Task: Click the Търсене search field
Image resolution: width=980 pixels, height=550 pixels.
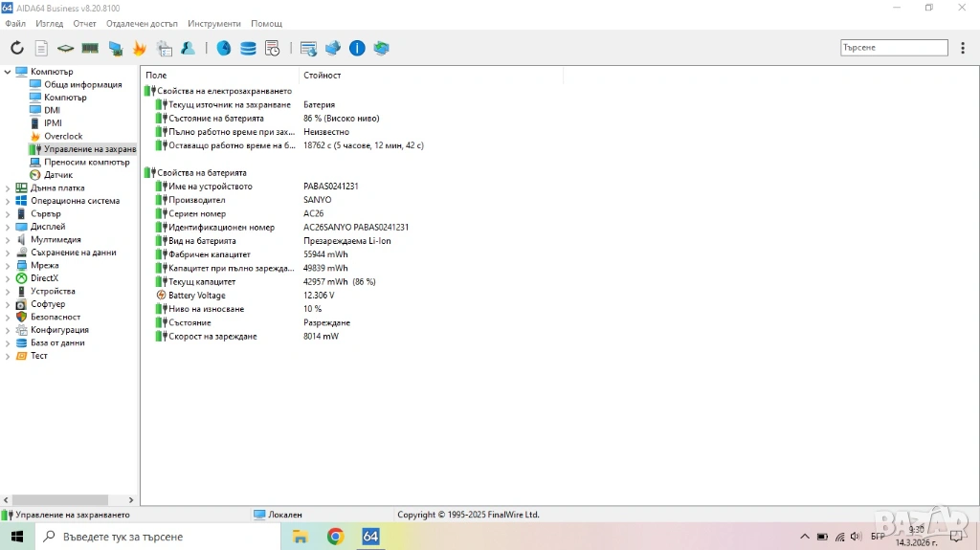Action: click(x=894, y=48)
